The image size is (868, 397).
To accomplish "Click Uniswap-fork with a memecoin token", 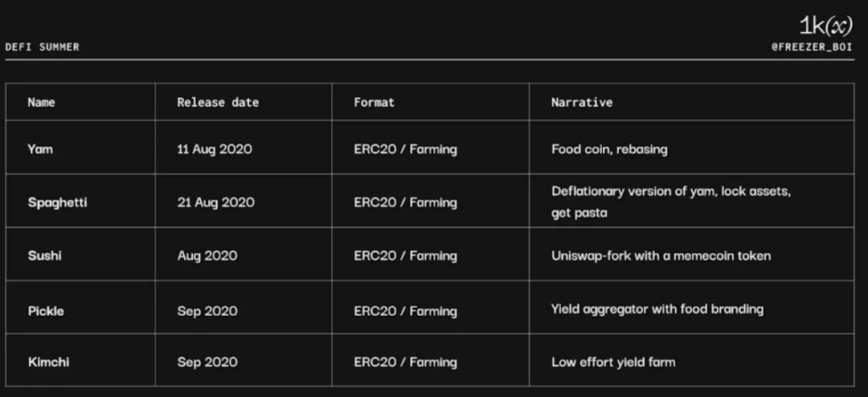I will [x=661, y=256].
